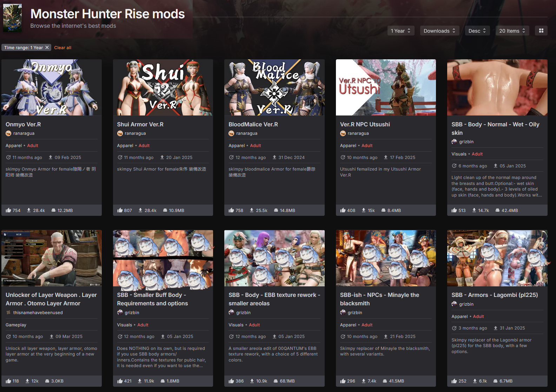Click the thumbs-up icon on the Wet - Oily skin card
556x392 pixels.
pos(454,210)
